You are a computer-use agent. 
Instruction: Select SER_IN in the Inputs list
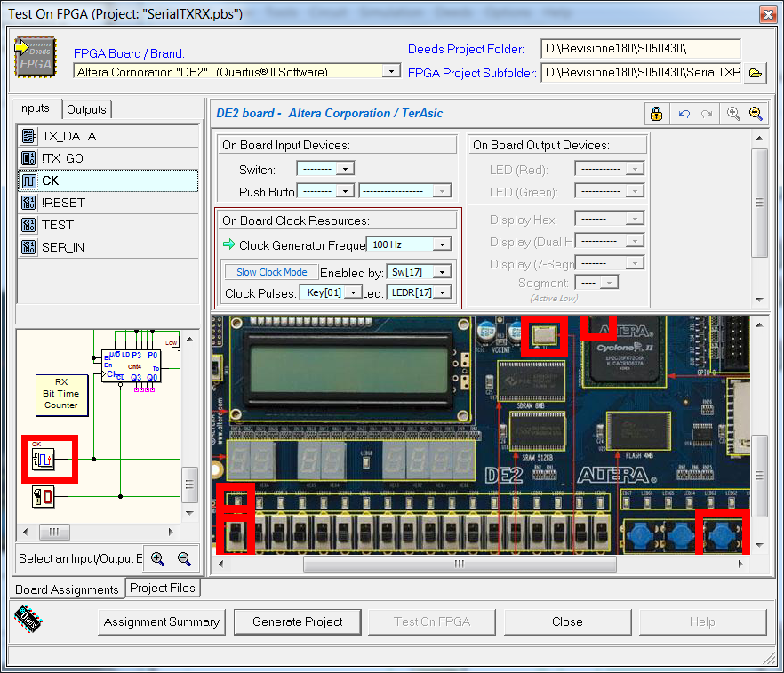(x=108, y=247)
